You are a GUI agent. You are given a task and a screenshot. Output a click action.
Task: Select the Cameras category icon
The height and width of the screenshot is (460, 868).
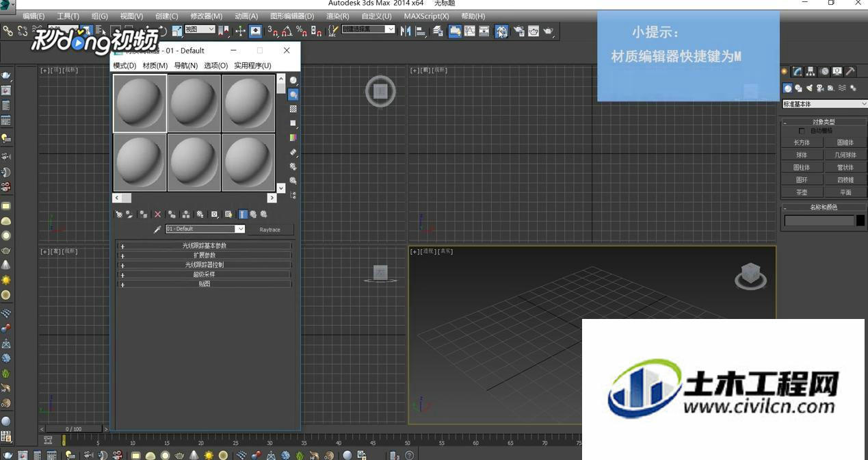(x=820, y=88)
